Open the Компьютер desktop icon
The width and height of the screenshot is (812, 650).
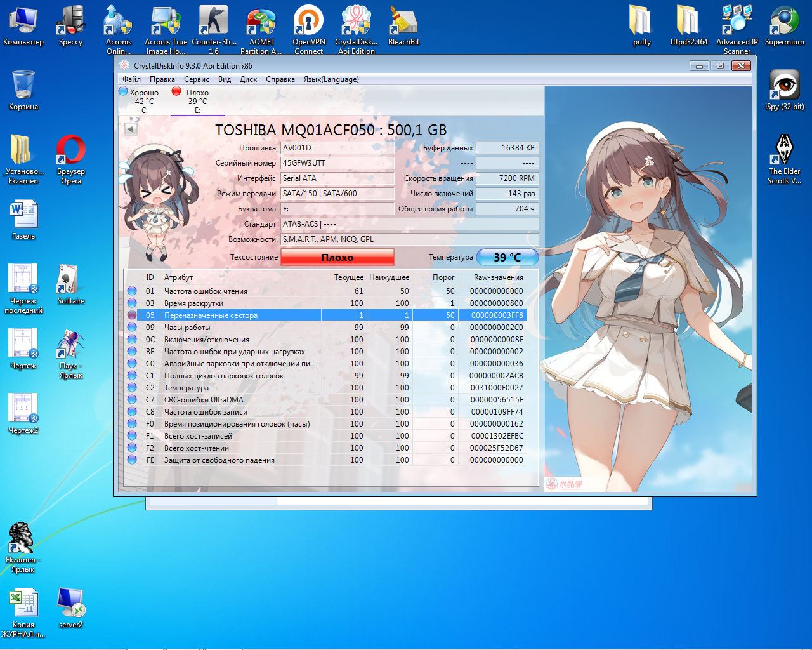[23, 25]
